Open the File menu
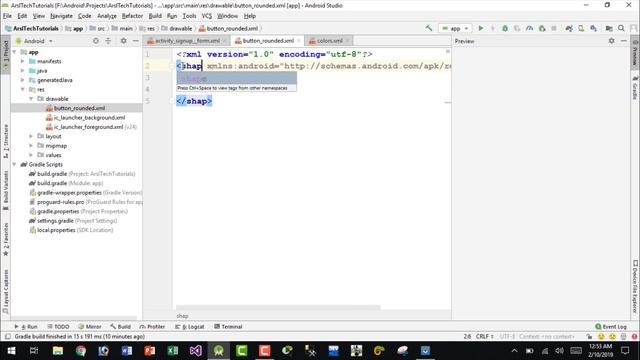Screen dimensions: 640x360 [7, 16]
